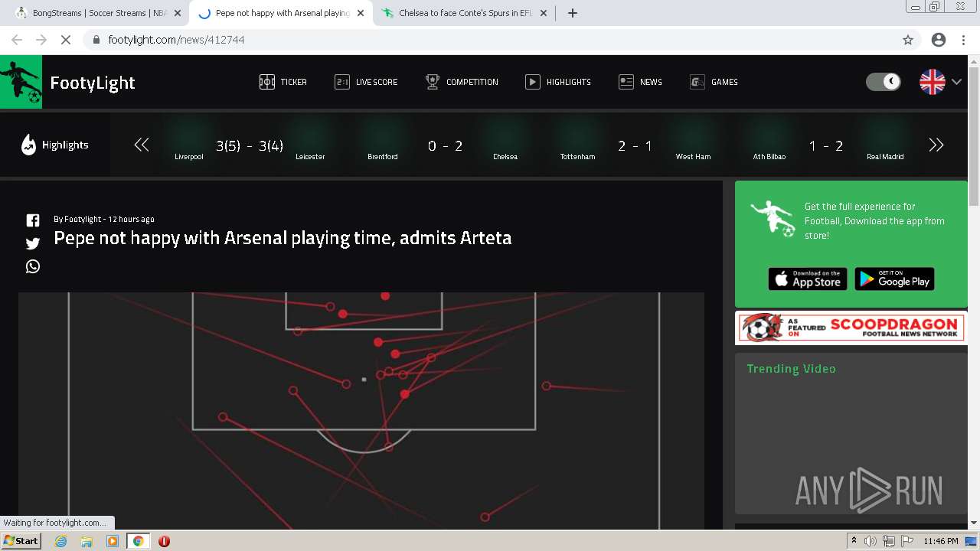This screenshot has height=551, width=980.
Task: Click the Highlights flame icon
Action: coord(28,145)
